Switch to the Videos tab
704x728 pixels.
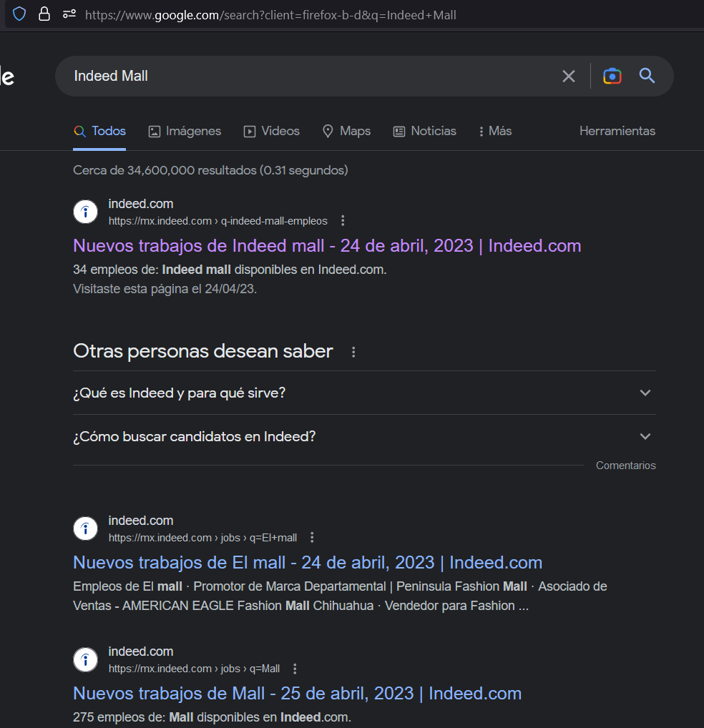click(x=272, y=132)
